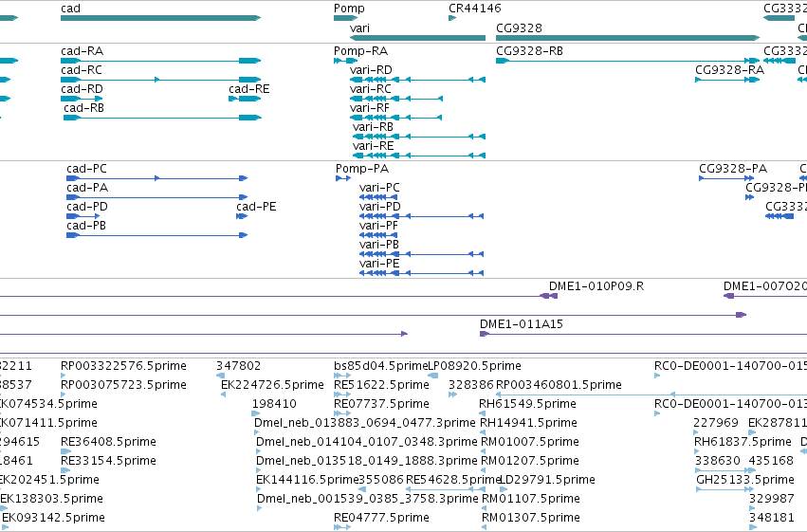Select protein feature vari-PF

point(378,235)
